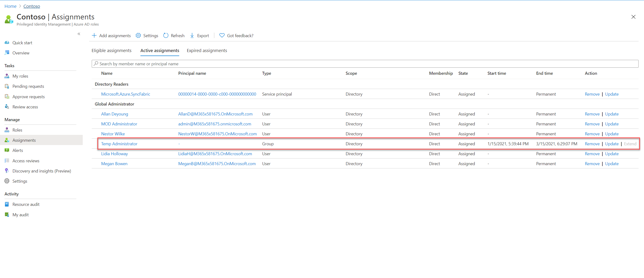Open the Contoso breadcrumb link
This screenshot has height=278, width=644.
(x=32, y=6)
